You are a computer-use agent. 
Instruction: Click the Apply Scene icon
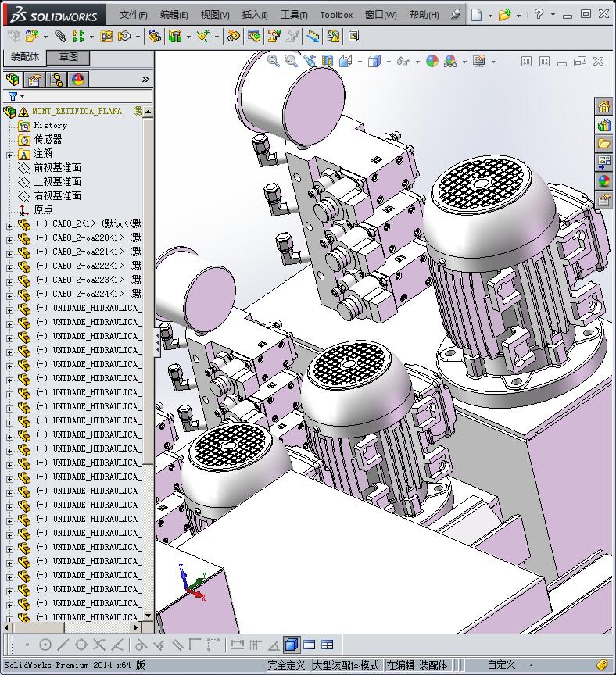point(450,61)
